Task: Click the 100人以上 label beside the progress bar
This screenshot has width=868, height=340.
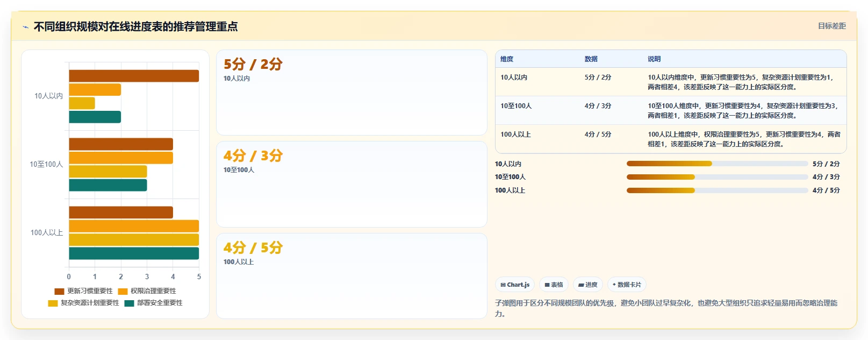Action: click(510, 190)
